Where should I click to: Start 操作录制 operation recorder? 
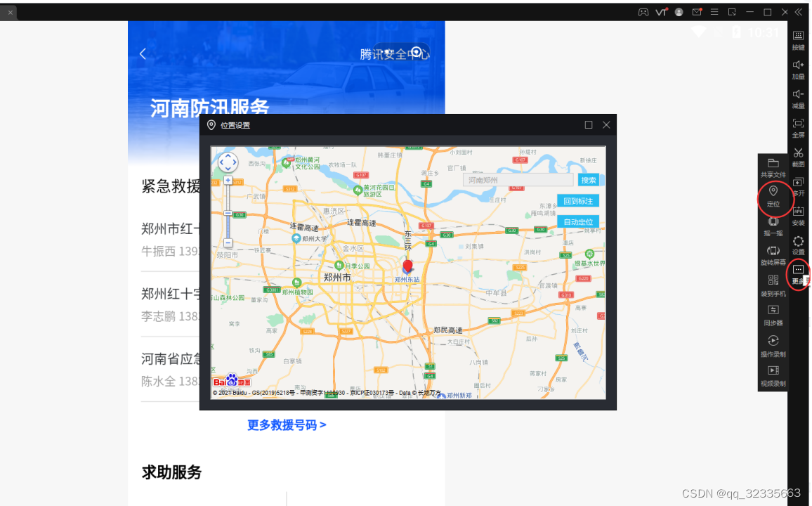coord(773,346)
